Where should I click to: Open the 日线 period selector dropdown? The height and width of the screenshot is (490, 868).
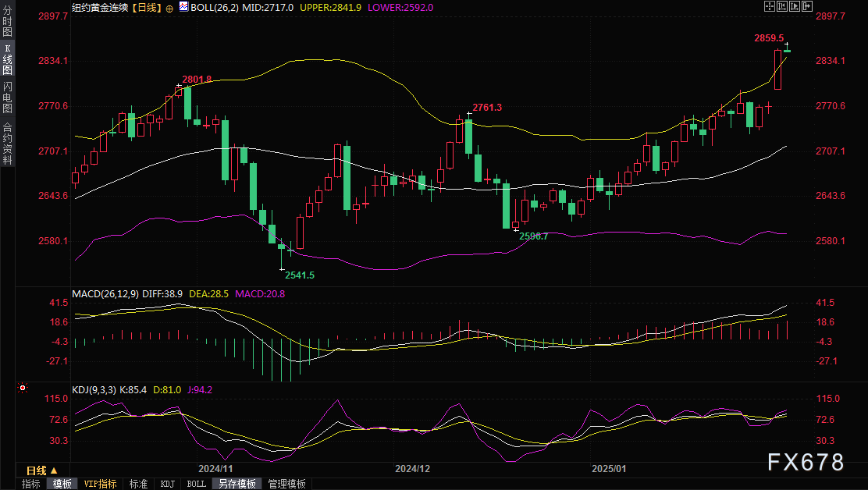[41, 470]
